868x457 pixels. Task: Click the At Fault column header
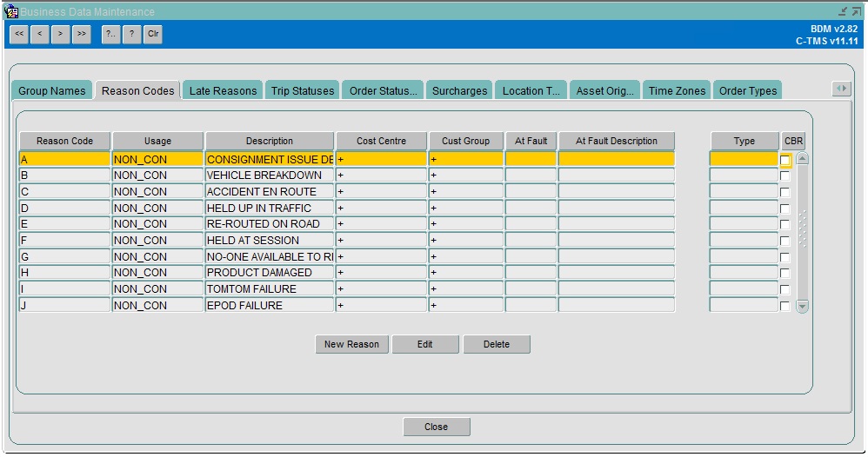(x=531, y=141)
